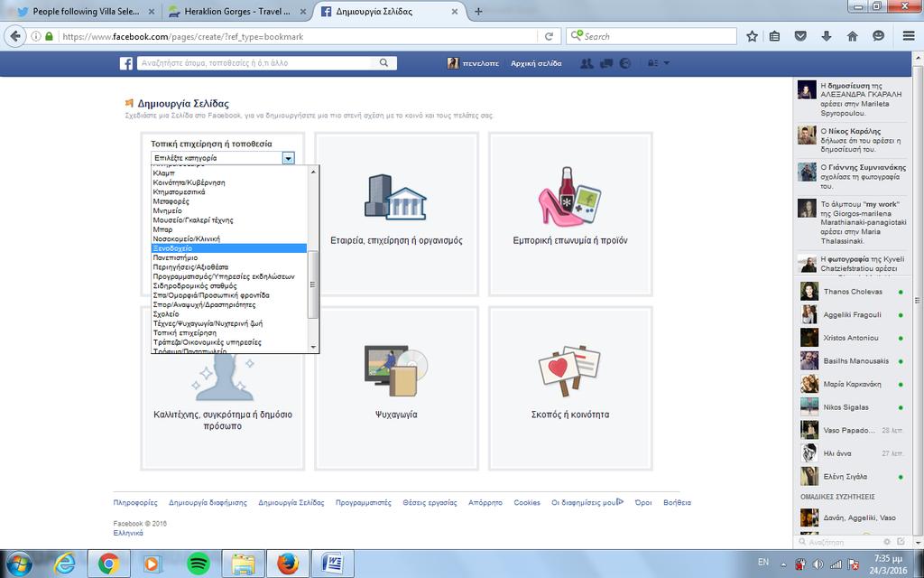924x578 pixels.
Task: Open a new browser tab
Action: (478, 11)
